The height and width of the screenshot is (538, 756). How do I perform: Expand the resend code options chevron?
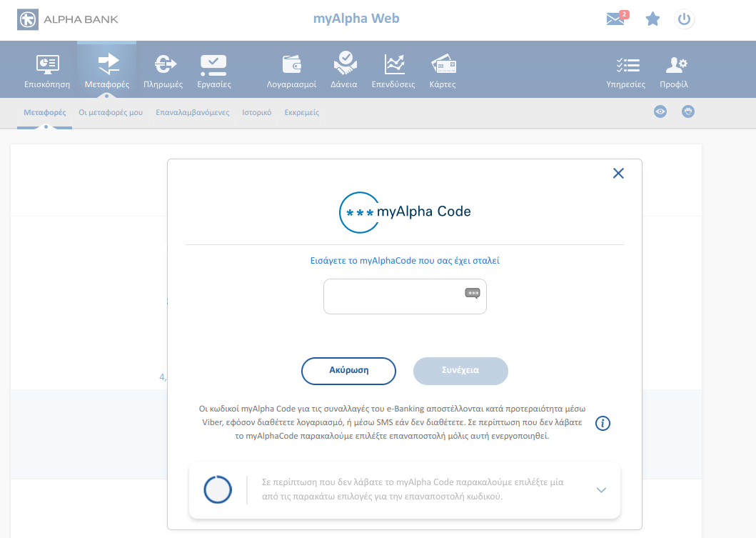point(601,489)
